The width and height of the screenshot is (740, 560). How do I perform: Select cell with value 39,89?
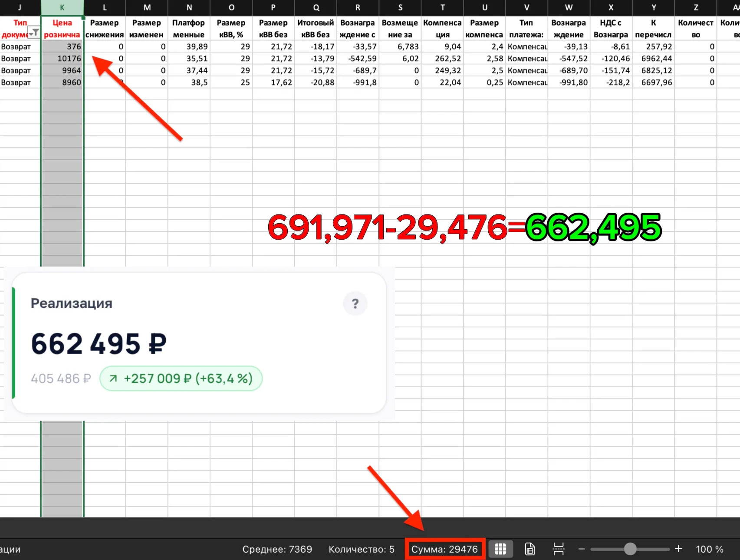point(189,46)
